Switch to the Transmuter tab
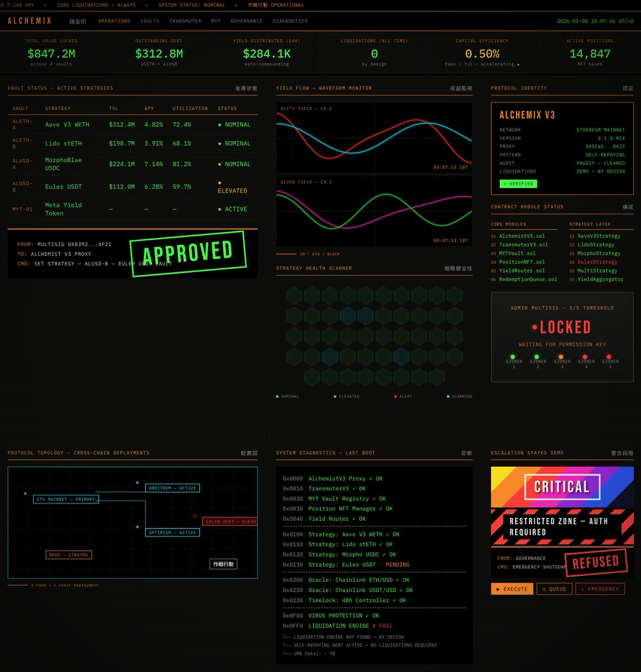The width and height of the screenshot is (641, 672). pyautogui.click(x=185, y=21)
